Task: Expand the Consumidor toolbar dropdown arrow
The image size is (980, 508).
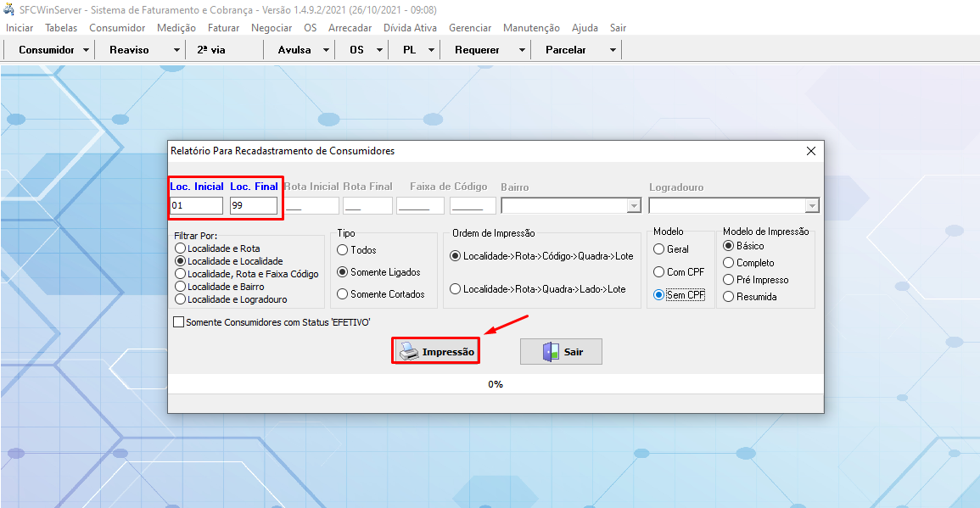Action: (87, 50)
